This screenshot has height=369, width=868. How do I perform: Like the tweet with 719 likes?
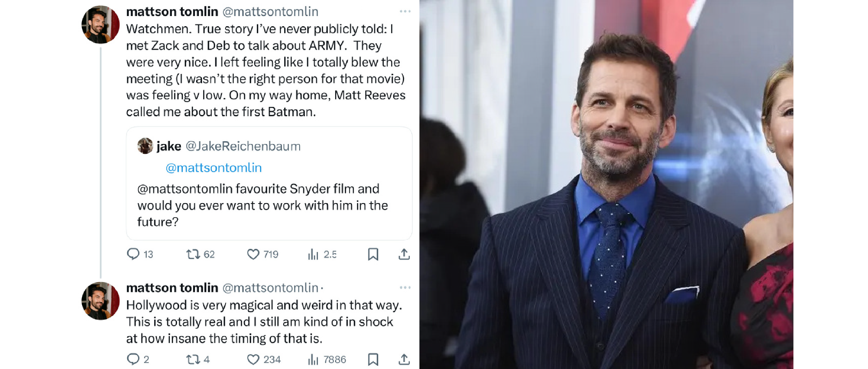tap(253, 254)
